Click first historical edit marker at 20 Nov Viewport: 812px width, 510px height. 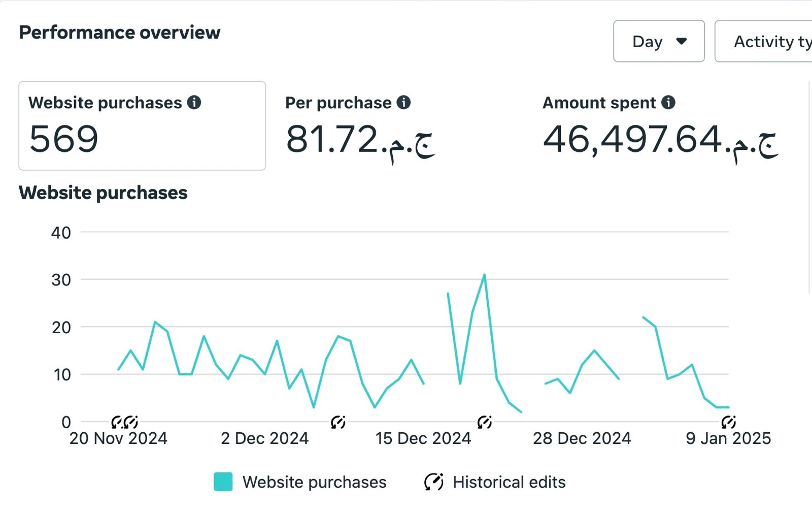[117, 422]
